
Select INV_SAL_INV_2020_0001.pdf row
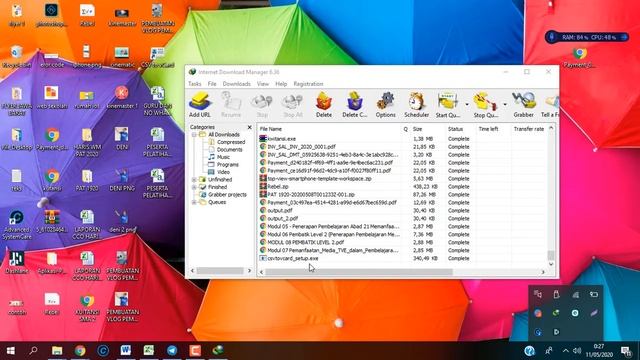coord(402,147)
